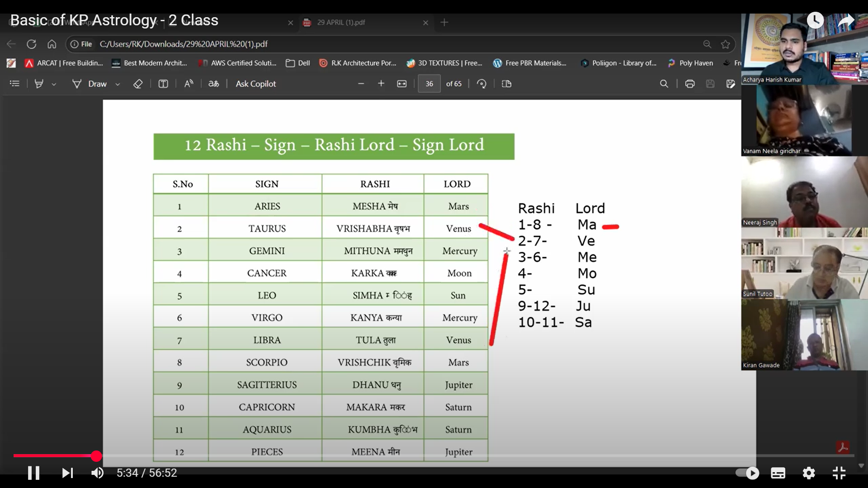This screenshot has height=488, width=868.
Task: Click Fit to width icon
Action: pyautogui.click(x=402, y=84)
